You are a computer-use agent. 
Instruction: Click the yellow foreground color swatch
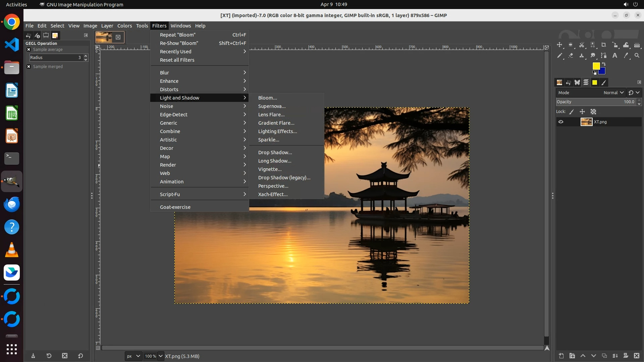coord(596,66)
